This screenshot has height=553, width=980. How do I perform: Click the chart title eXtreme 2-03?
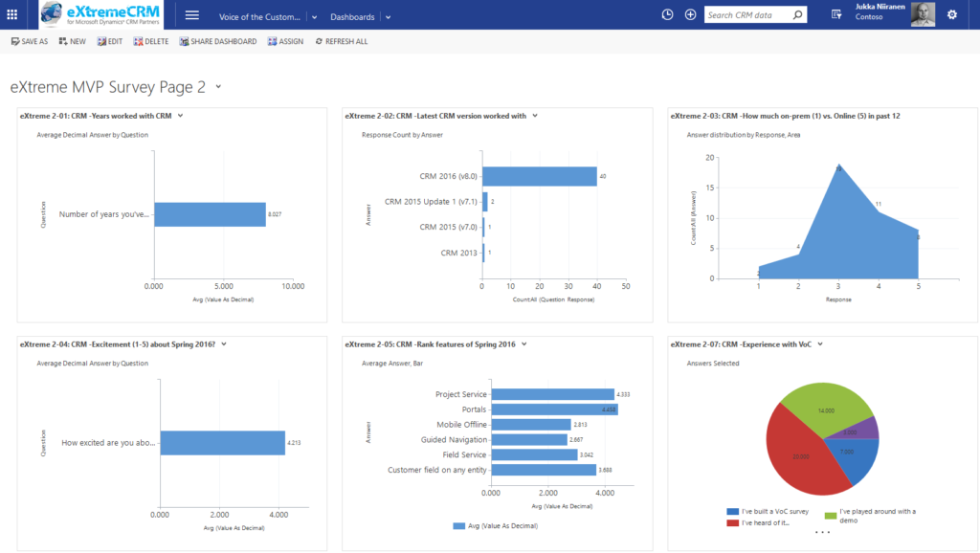coord(785,116)
